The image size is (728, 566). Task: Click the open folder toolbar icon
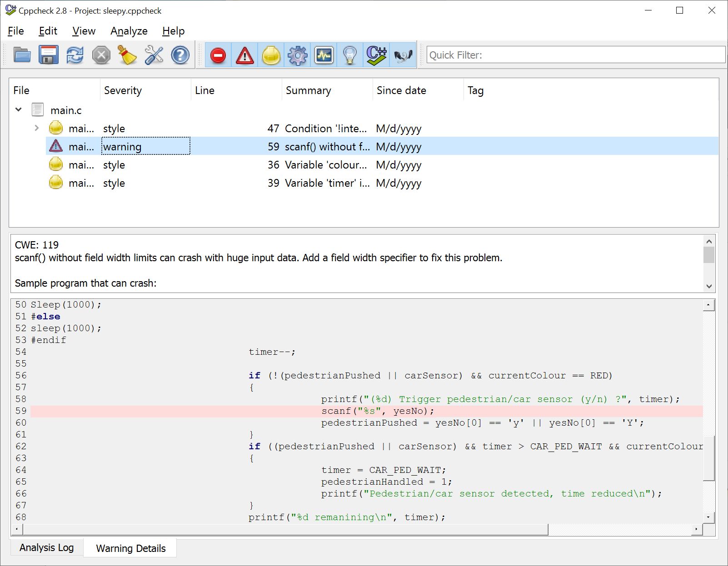point(22,55)
